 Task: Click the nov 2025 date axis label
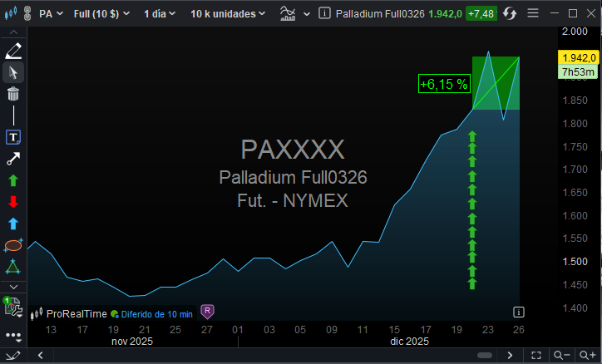coord(132,342)
